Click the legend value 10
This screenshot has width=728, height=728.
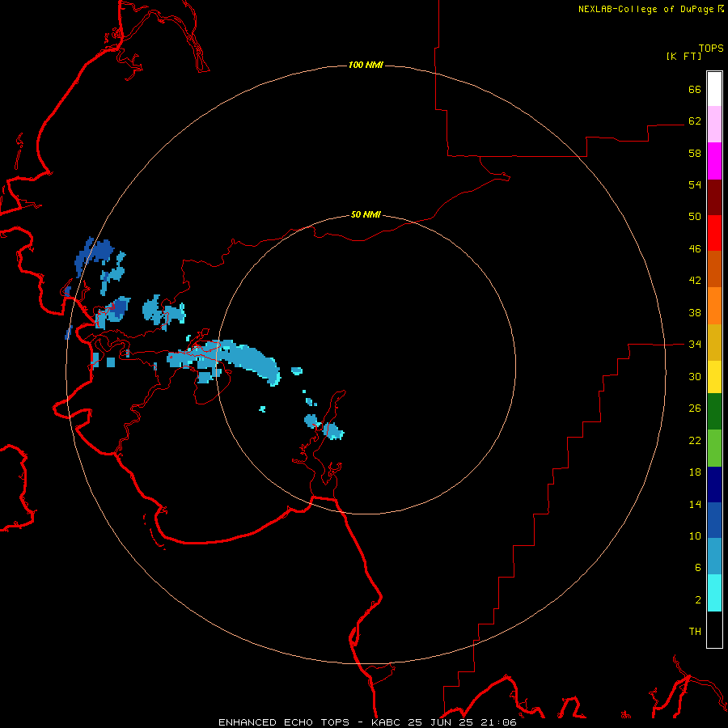pos(695,536)
